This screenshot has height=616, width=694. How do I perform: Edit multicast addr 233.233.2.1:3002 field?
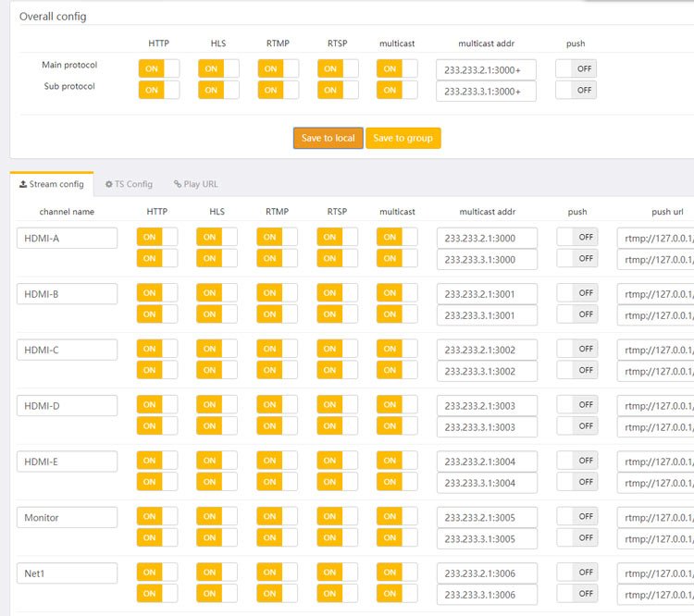[x=487, y=350]
